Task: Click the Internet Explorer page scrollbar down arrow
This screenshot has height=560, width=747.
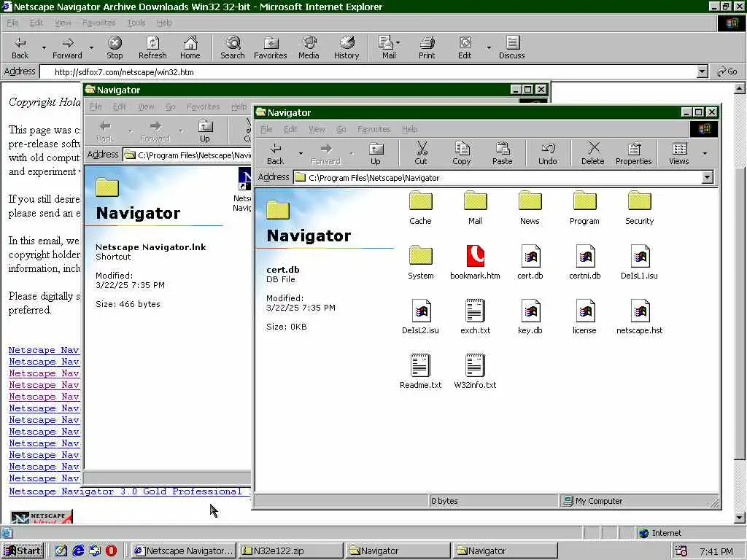Action: (740, 518)
